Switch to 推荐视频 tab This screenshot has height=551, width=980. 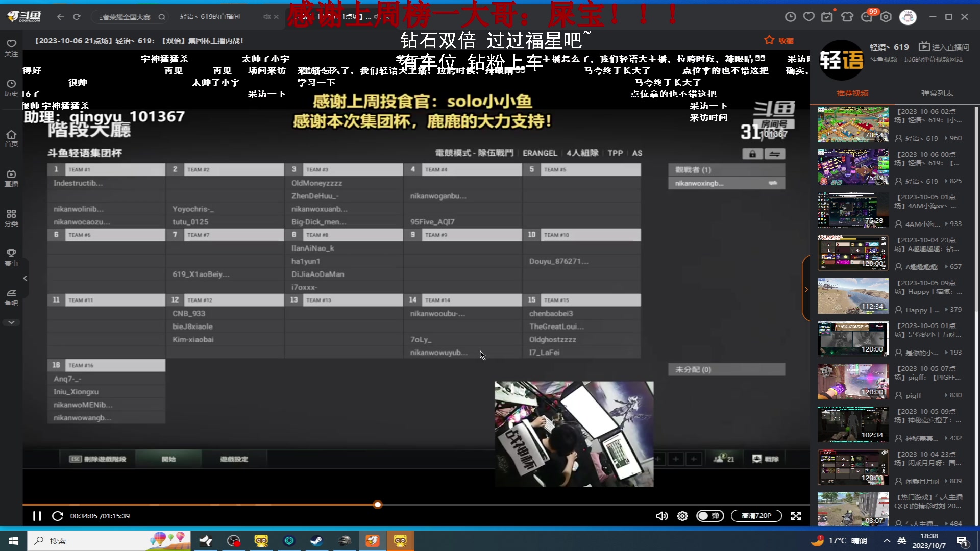click(852, 93)
